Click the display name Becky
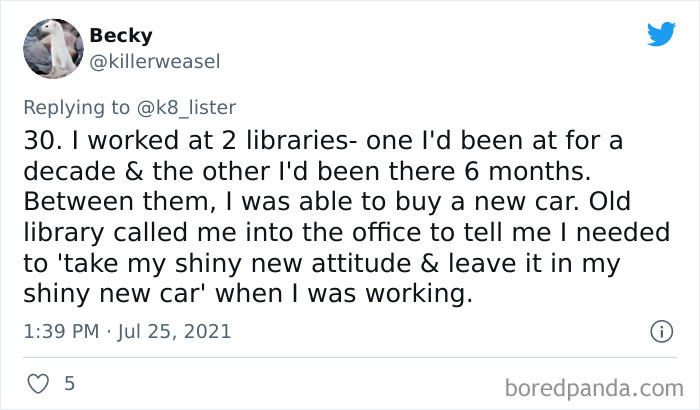 (x=120, y=35)
